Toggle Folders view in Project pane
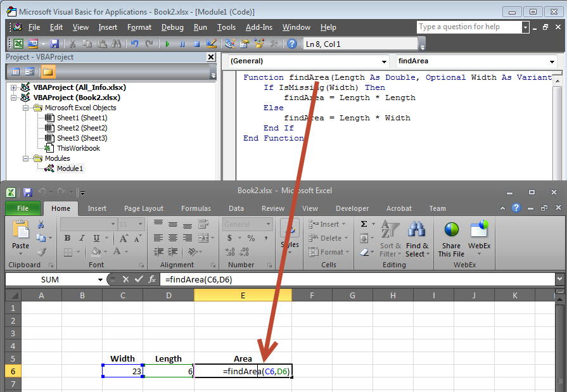 coord(48,72)
